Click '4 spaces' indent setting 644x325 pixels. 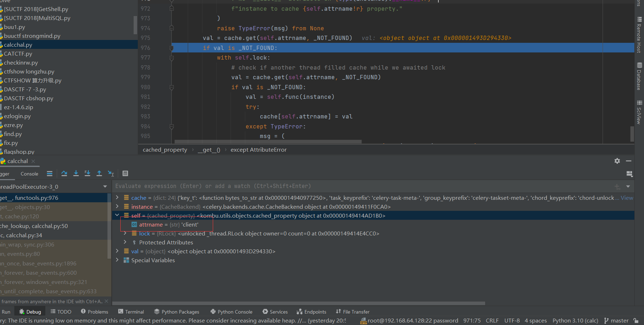[535, 320]
